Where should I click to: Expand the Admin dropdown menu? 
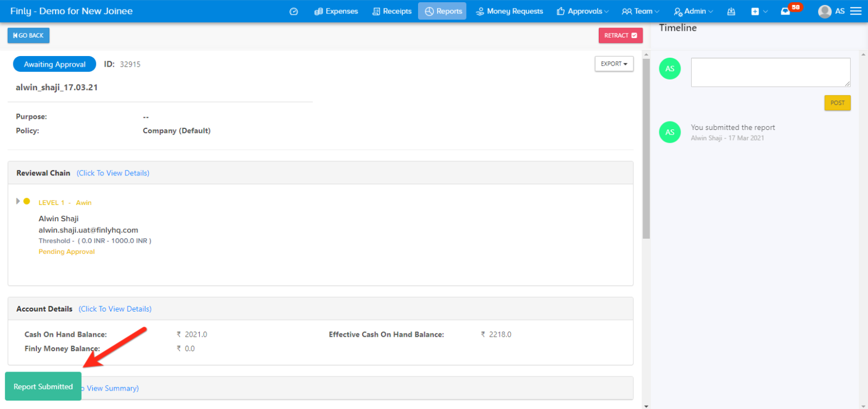(693, 11)
